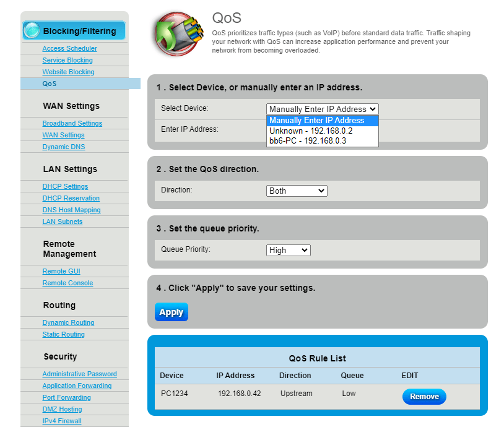
Task: Remove the PC1234 QoS rule
Action: point(424,397)
